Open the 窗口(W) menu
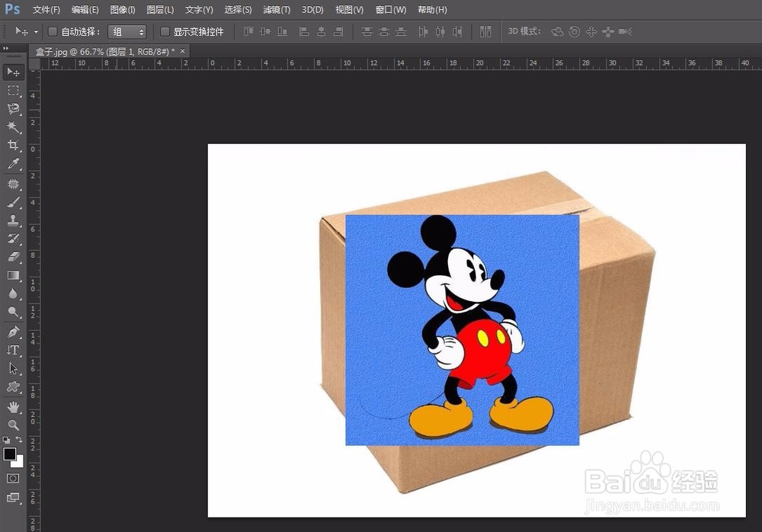762x532 pixels. [391, 10]
